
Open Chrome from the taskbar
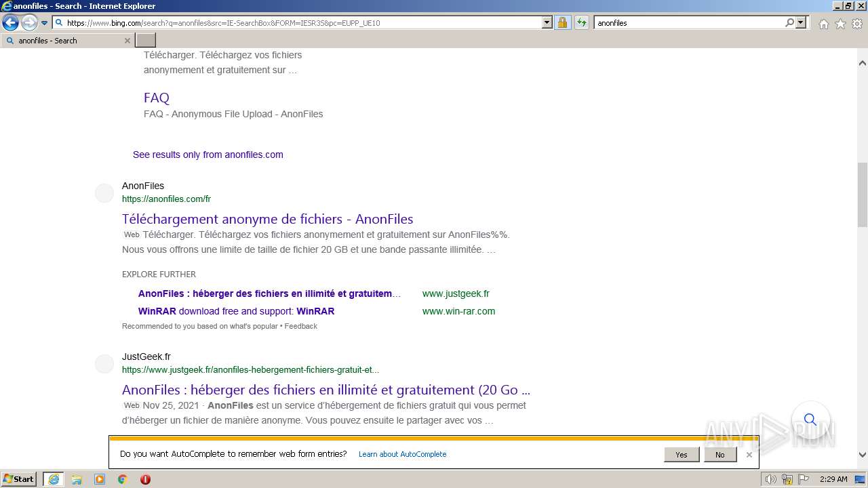(123, 479)
